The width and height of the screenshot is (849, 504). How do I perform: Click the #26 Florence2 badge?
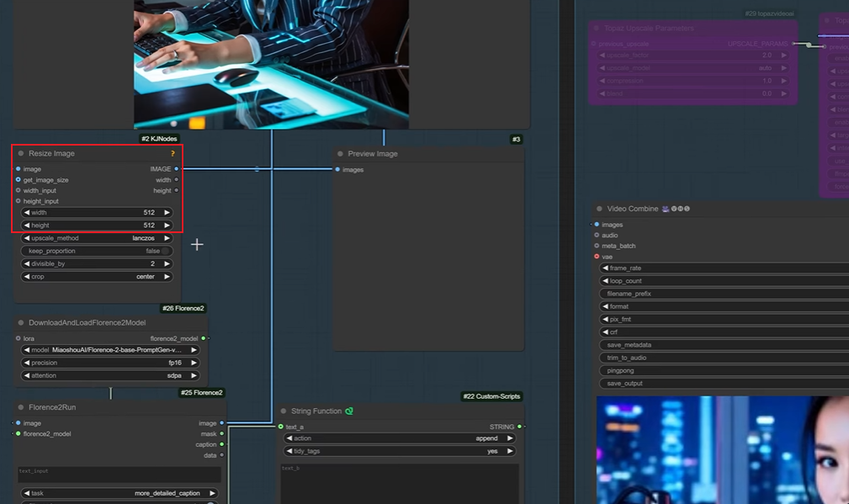click(183, 308)
